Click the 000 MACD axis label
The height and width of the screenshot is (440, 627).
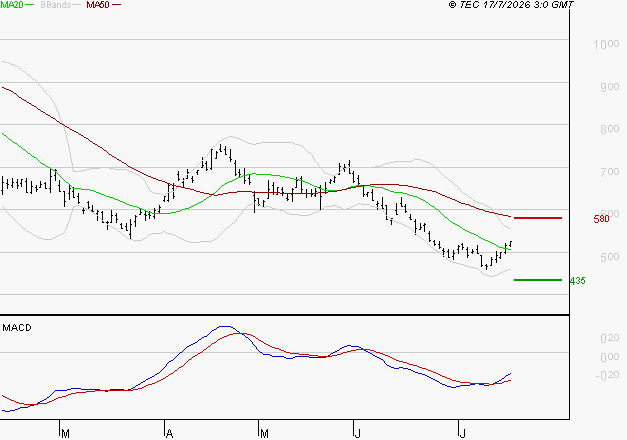[x=610, y=357]
